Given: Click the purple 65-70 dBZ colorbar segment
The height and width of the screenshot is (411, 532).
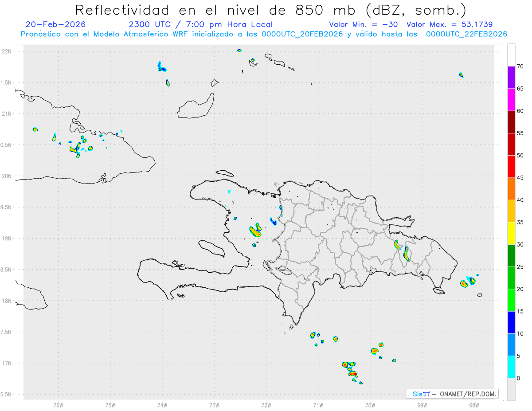Looking at the screenshot, I should pyautogui.click(x=511, y=78).
